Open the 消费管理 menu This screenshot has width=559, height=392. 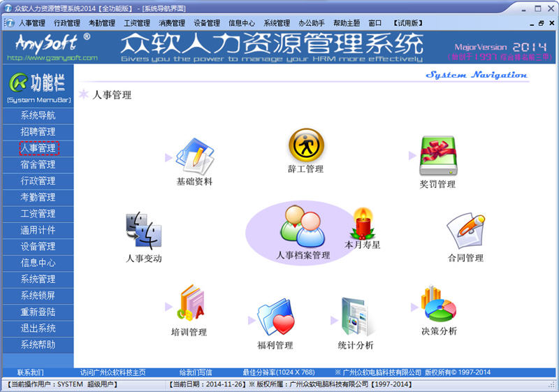point(172,24)
